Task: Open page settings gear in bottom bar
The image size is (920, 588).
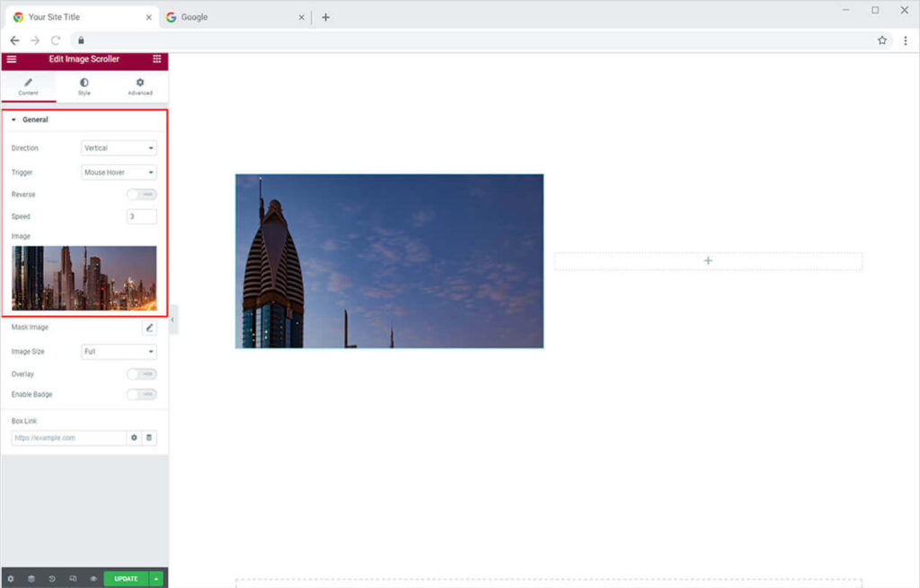Action: [11, 579]
